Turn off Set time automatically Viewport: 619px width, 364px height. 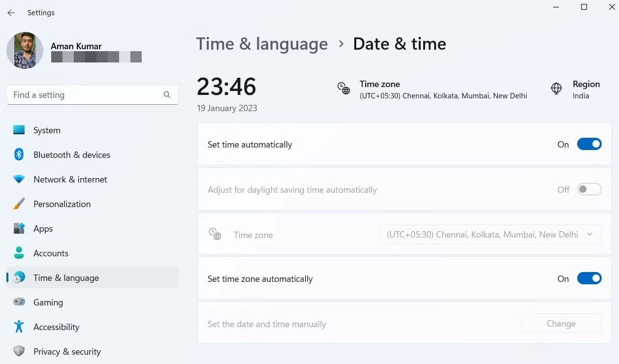click(x=589, y=144)
